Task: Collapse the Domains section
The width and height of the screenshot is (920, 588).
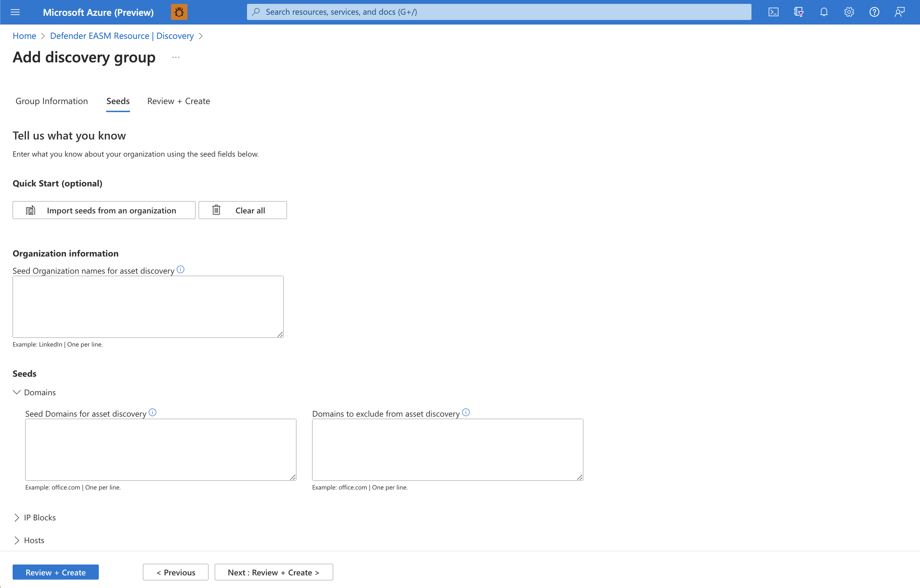Action: tap(16, 392)
